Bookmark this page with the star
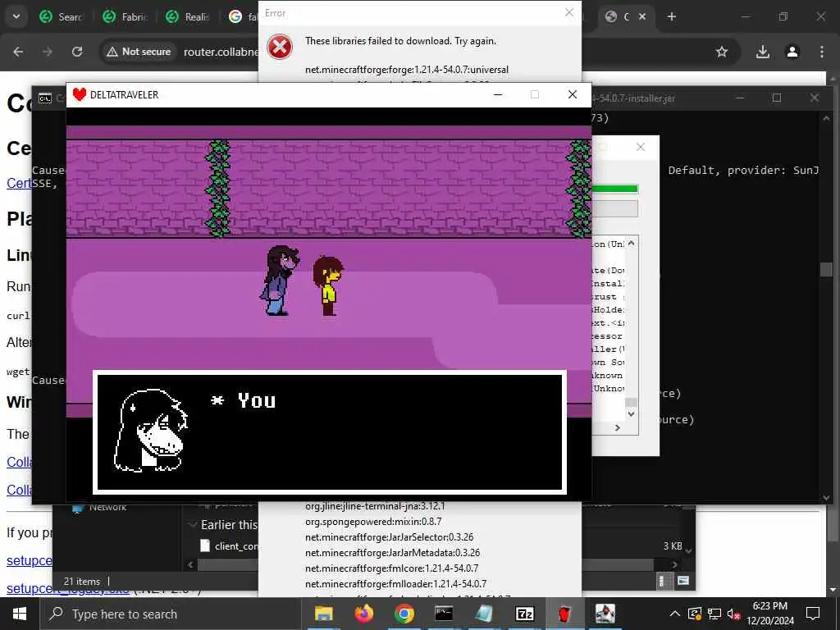The image size is (840, 630). 722,52
